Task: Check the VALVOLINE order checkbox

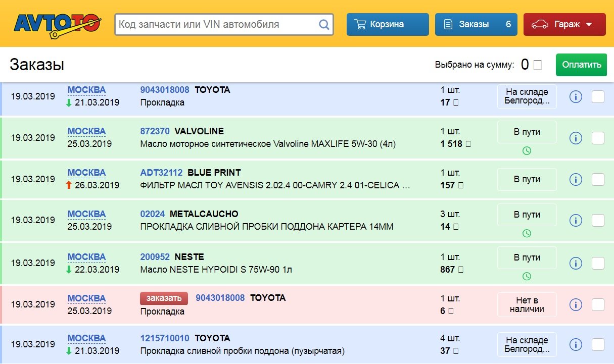Action: pyautogui.click(x=598, y=138)
